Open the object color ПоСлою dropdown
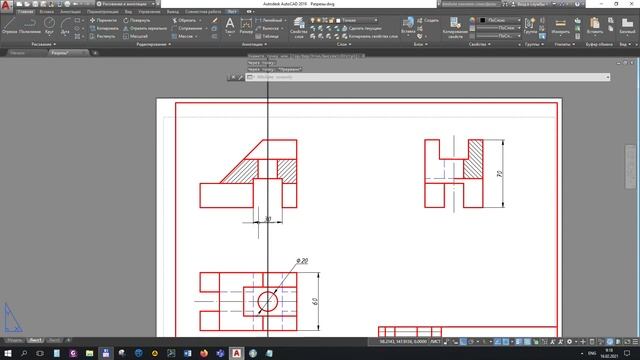 pyautogui.click(x=500, y=20)
